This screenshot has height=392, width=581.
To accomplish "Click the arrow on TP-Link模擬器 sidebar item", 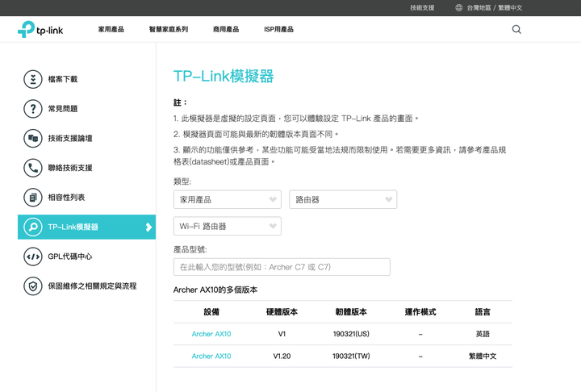I will point(148,227).
